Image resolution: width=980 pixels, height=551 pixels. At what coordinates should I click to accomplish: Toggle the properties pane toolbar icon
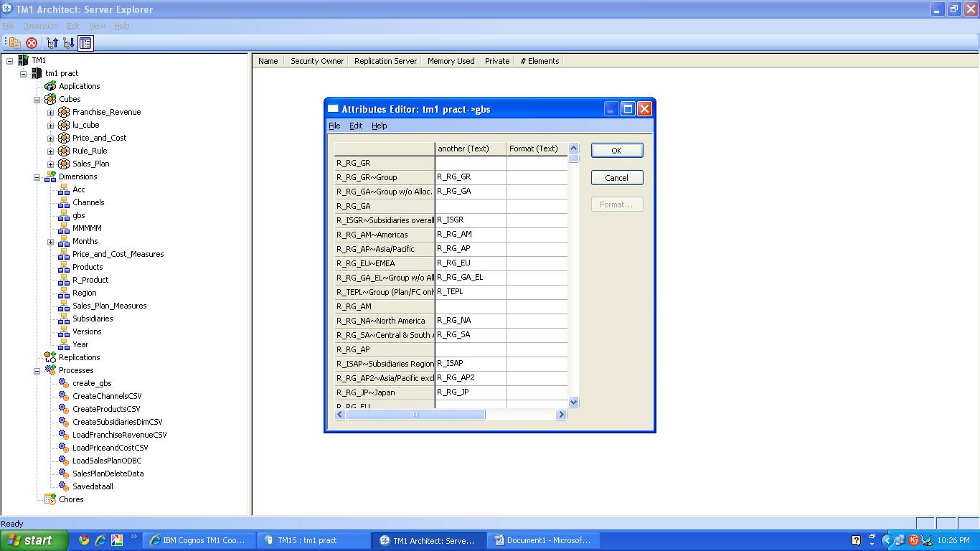[85, 43]
